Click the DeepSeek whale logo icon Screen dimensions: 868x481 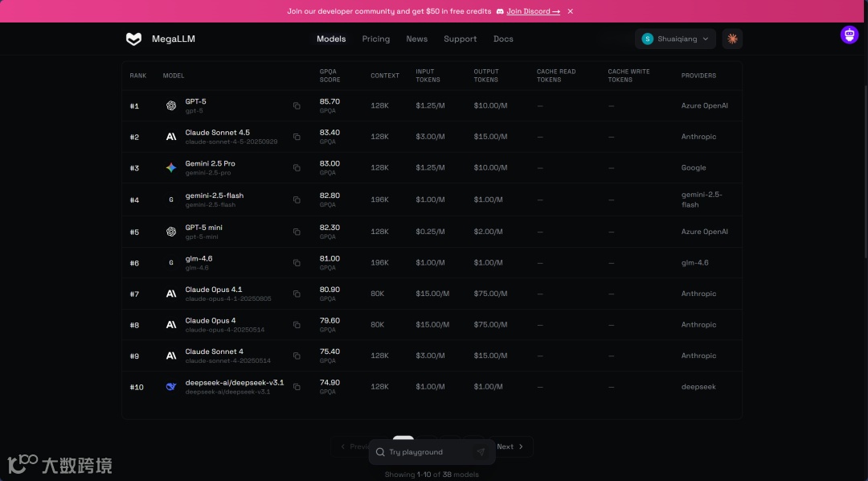click(x=171, y=387)
